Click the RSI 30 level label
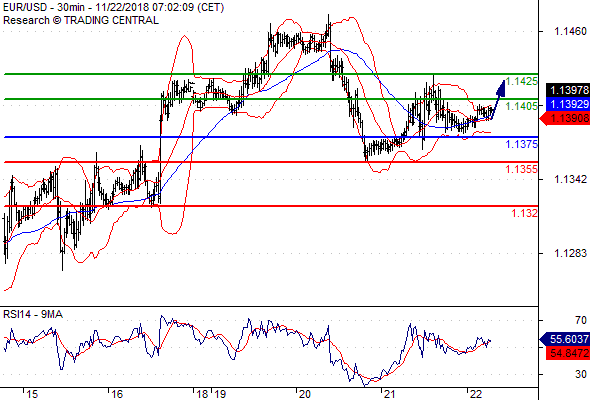Image resolution: width=590 pixels, height=400 pixels. pyautogui.click(x=581, y=374)
